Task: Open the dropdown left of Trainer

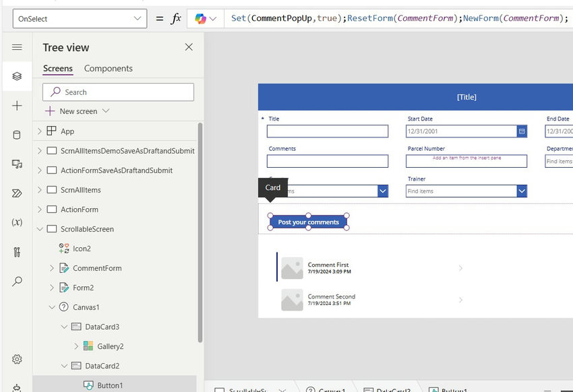Action: point(383,191)
